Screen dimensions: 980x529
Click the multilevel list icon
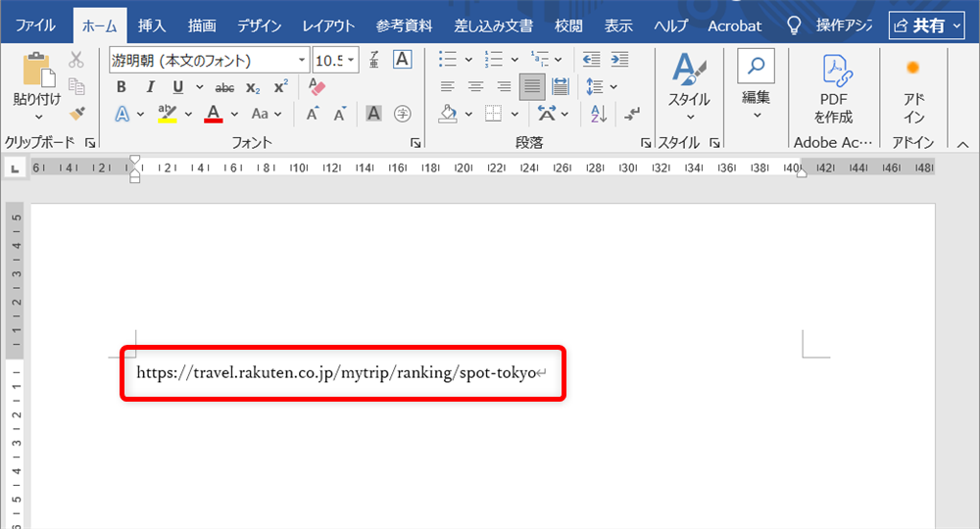[539, 60]
